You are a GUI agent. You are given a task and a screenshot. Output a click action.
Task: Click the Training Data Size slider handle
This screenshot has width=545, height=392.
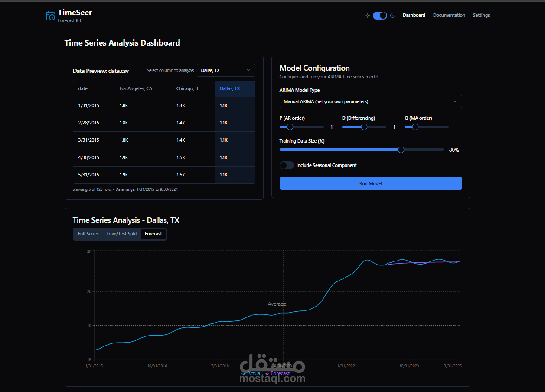pos(401,150)
